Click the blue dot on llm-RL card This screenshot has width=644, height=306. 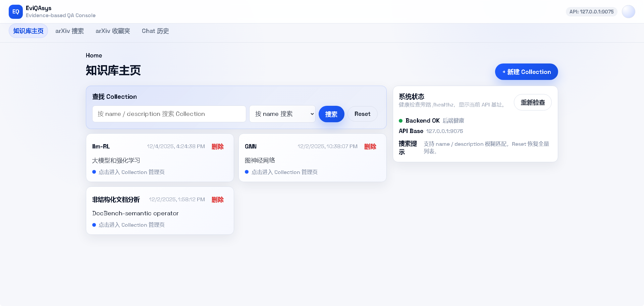pos(94,172)
